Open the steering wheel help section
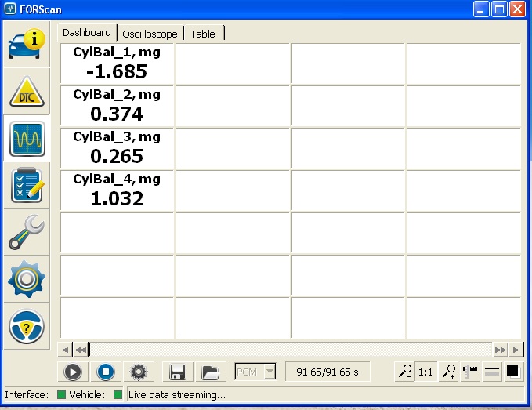The height and width of the screenshot is (410, 532). [27, 327]
